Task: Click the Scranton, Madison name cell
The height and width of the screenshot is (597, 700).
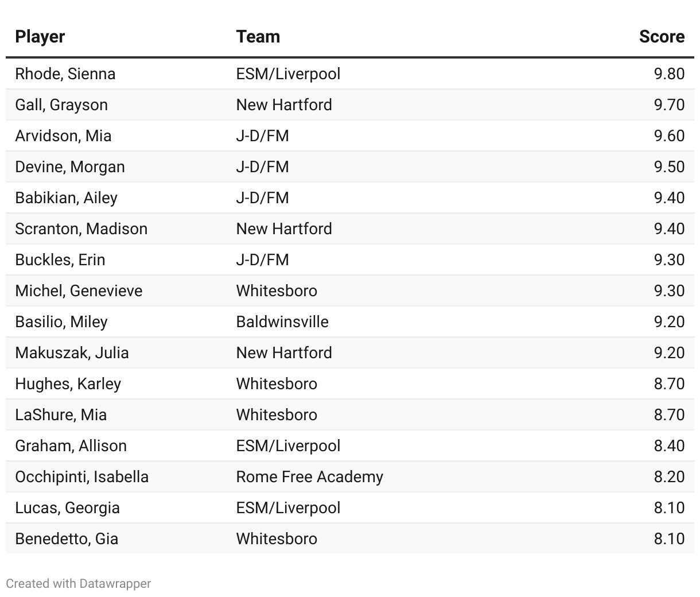Action: click(x=81, y=229)
